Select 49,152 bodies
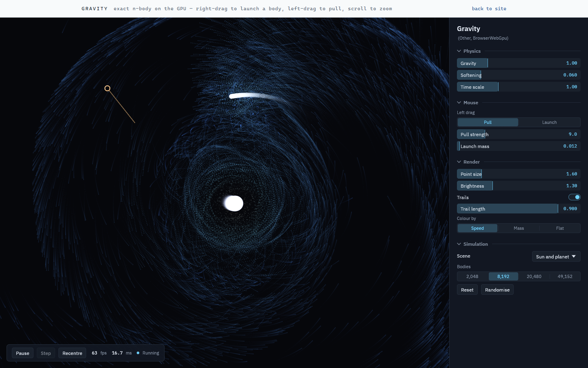Viewport: 588px width, 368px height. click(x=565, y=276)
